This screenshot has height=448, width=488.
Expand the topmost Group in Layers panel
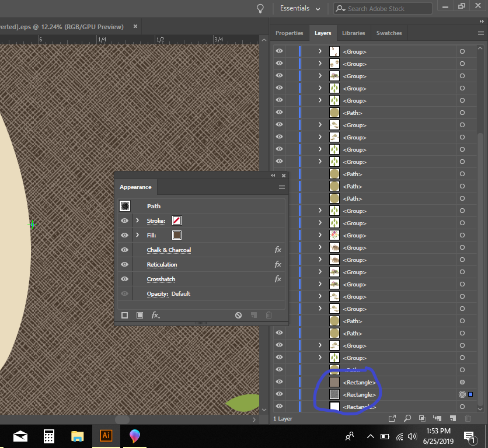[320, 51]
